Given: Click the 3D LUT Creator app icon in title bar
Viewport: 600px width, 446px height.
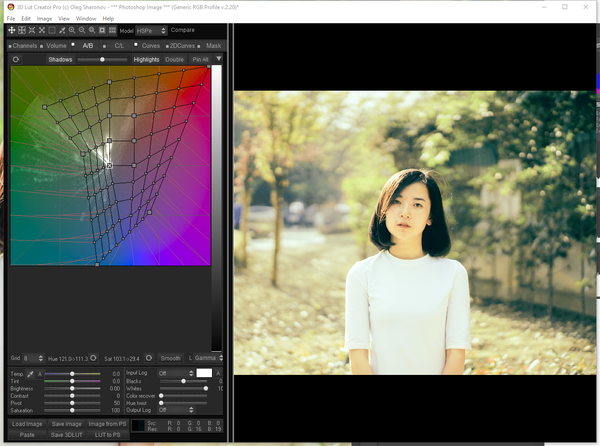Looking at the screenshot, I should coord(11,7).
